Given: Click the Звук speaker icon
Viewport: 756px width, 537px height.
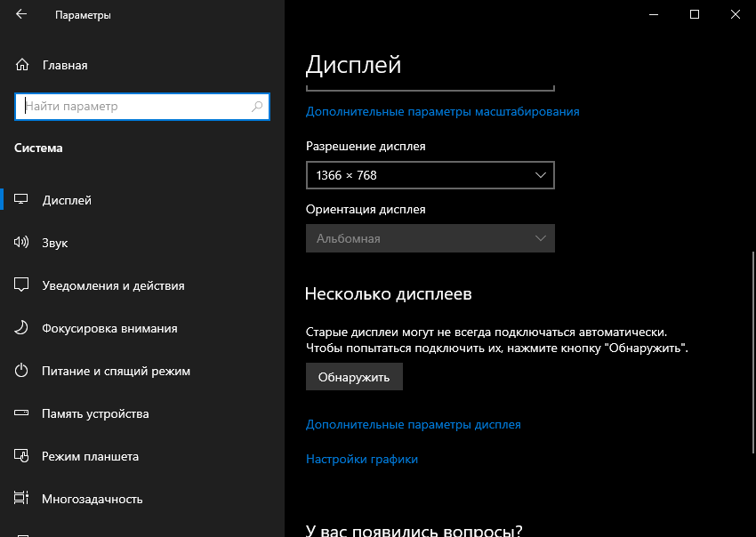Looking at the screenshot, I should point(21,242).
